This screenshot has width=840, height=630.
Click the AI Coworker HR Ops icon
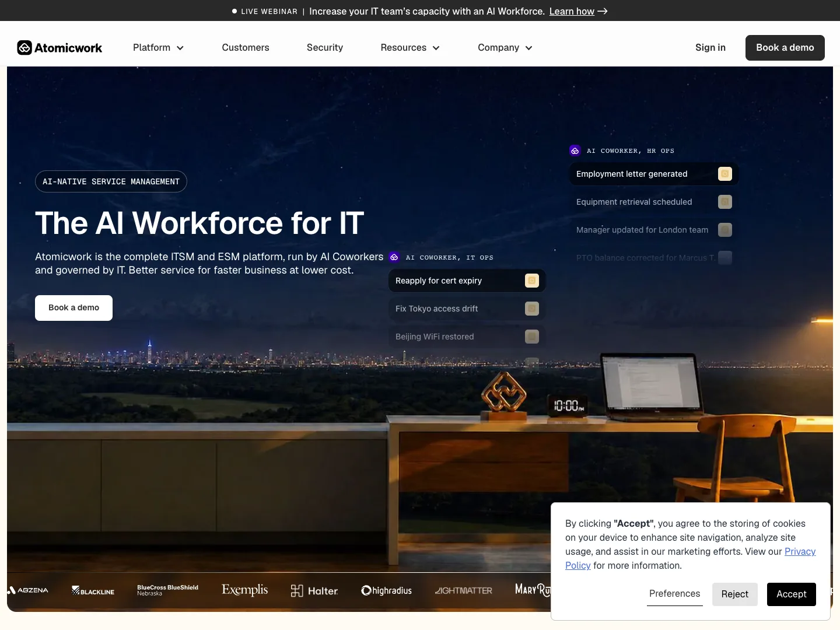click(x=575, y=150)
